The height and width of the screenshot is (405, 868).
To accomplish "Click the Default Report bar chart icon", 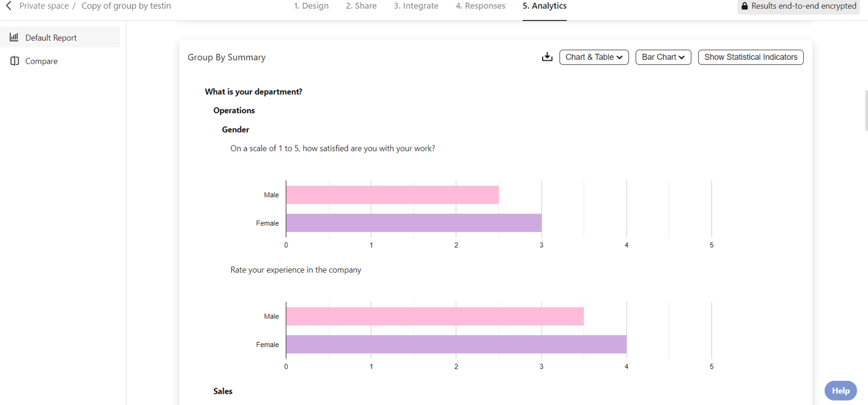I will coord(14,38).
